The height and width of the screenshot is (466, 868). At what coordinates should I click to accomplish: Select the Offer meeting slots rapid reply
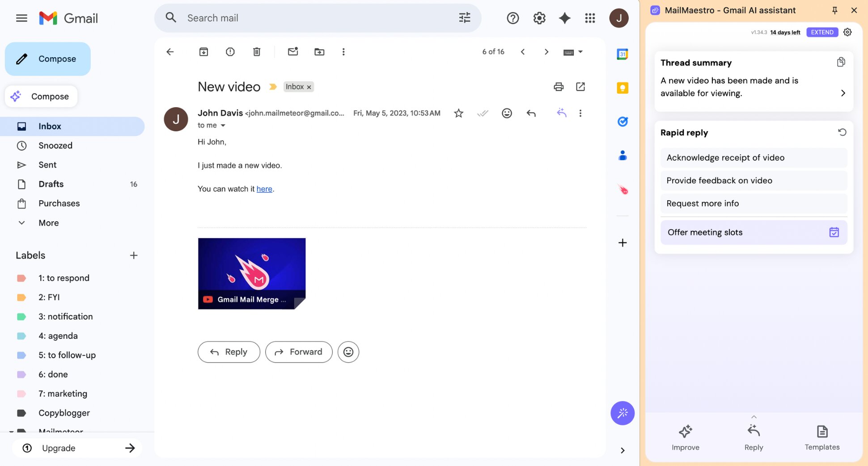tap(754, 232)
